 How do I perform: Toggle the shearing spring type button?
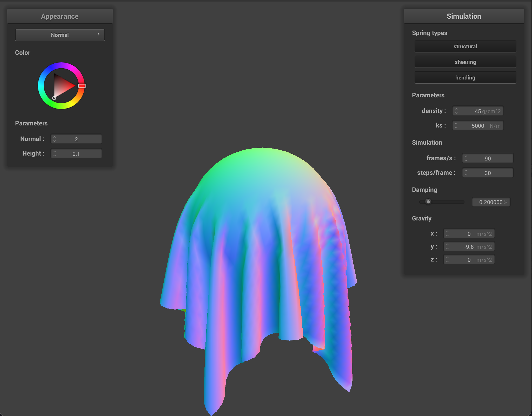coord(465,62)
